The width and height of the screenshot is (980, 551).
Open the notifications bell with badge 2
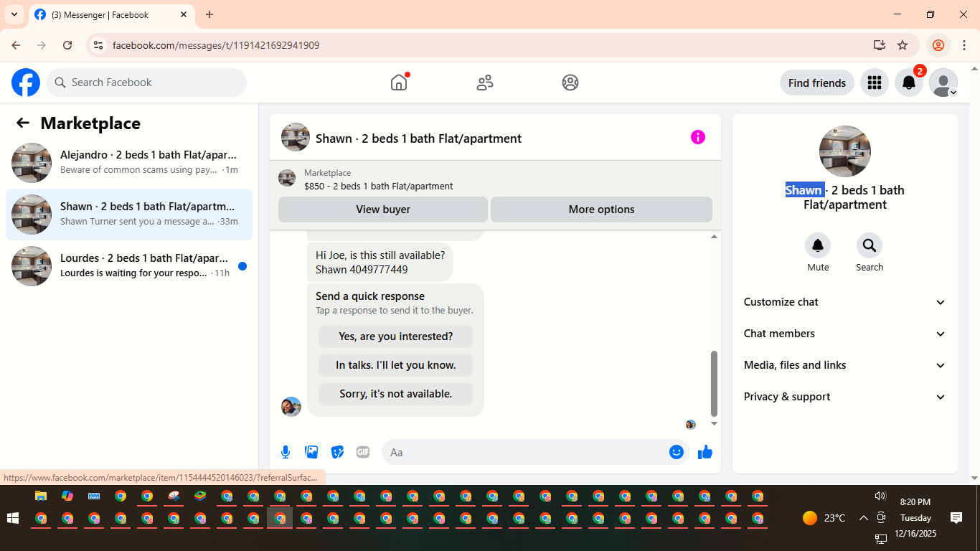[x=909, y=83]
